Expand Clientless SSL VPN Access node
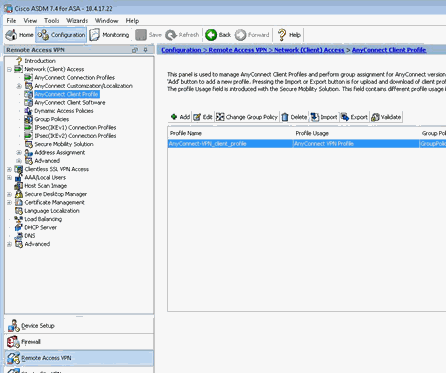This screenshot has width=446, height=373. tap(9, 169)
